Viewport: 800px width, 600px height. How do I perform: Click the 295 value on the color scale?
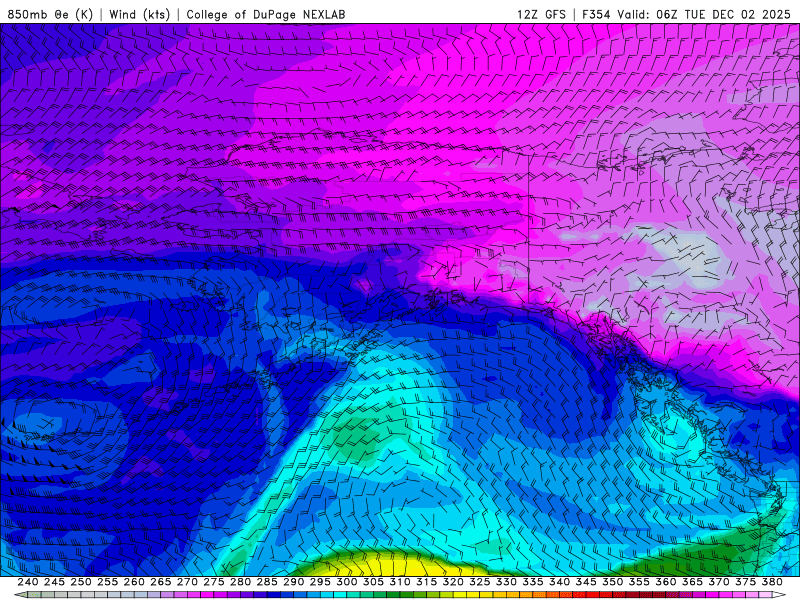point(320,582)
